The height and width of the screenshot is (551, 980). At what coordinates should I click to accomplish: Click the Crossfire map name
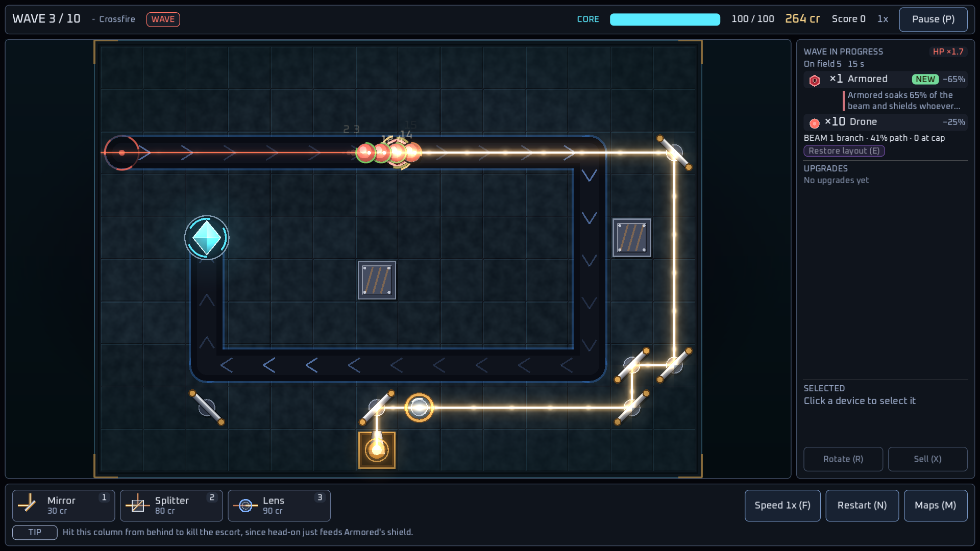(x=117, y=19)
